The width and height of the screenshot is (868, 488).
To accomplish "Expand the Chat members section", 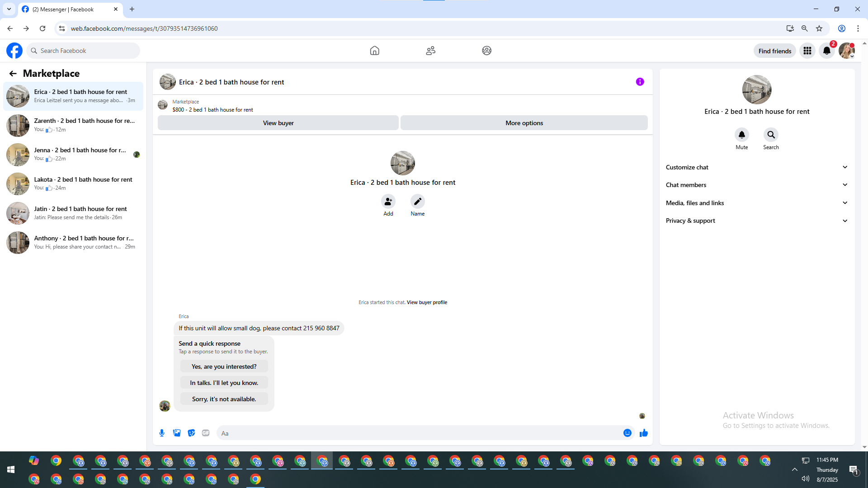I will point(756,185).
